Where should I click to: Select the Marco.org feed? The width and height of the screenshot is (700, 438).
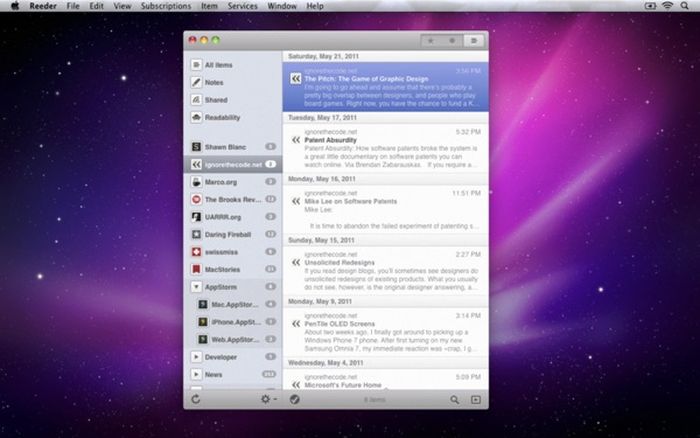coord(233,182)
